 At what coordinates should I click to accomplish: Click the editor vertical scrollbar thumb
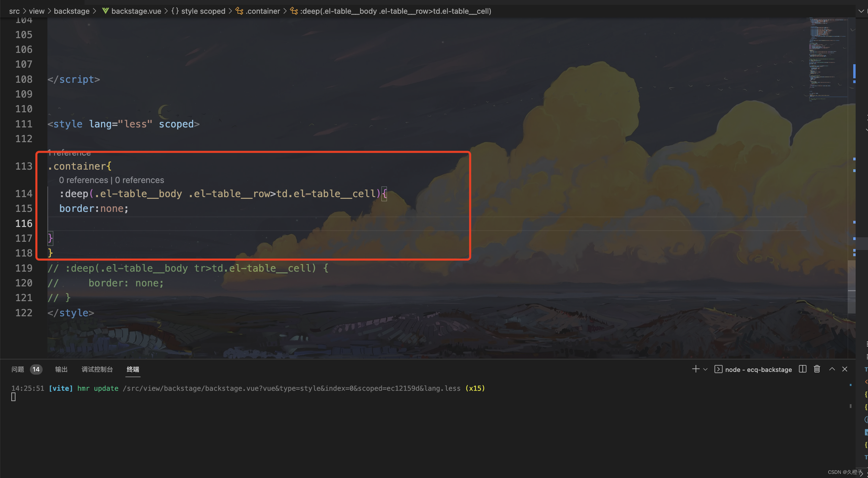point(852,287)
